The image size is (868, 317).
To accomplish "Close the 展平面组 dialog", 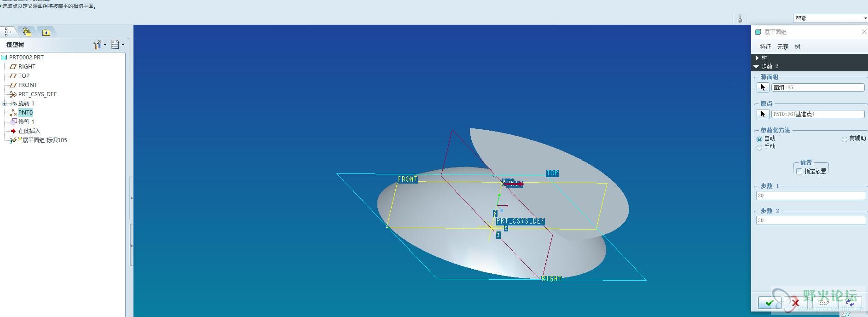I will [x=864, y=32].
